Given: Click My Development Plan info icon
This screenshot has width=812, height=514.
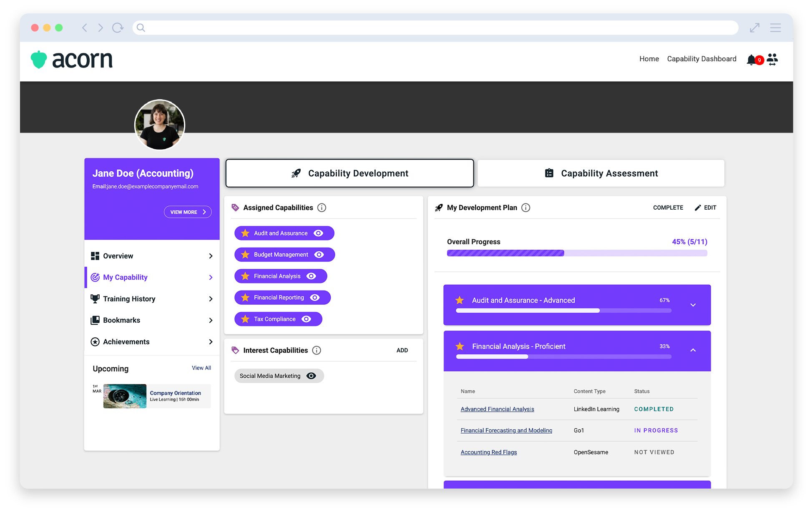Looking at the screenshot, I should 525,208.
